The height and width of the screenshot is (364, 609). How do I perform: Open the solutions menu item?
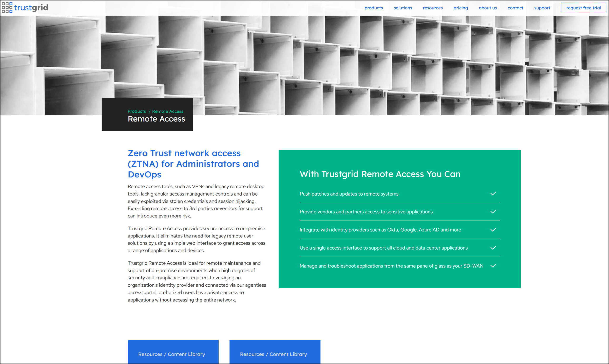(x=403, y=8)
